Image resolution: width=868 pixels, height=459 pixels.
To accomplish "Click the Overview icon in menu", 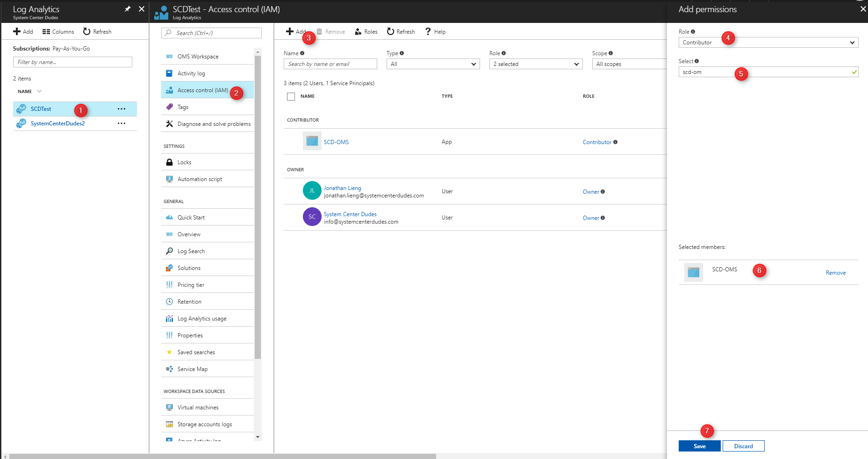I will click(x=169, y=234).
